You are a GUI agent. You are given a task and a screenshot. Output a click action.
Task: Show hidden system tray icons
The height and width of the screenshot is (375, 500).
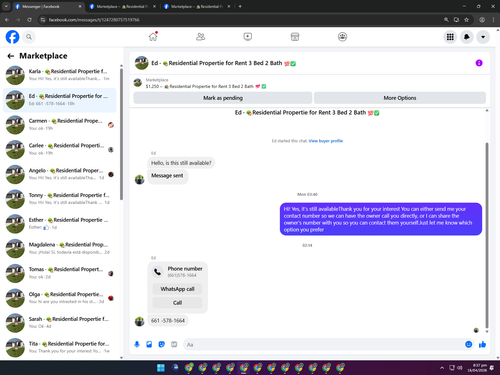pyautogui.click(x=442, y=368)
